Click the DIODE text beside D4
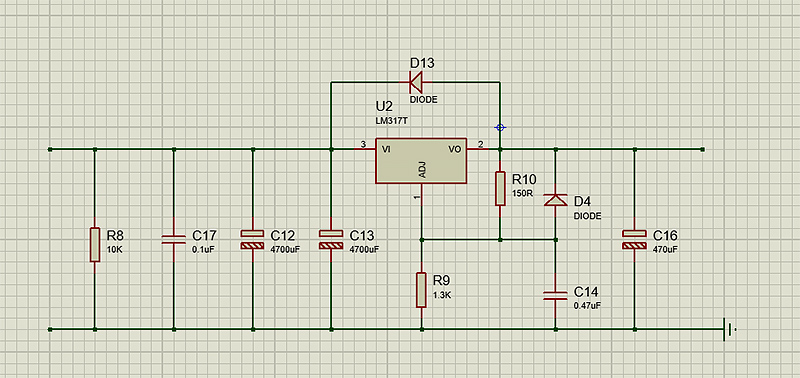800x378 pixels. click(x=587, y=216)
